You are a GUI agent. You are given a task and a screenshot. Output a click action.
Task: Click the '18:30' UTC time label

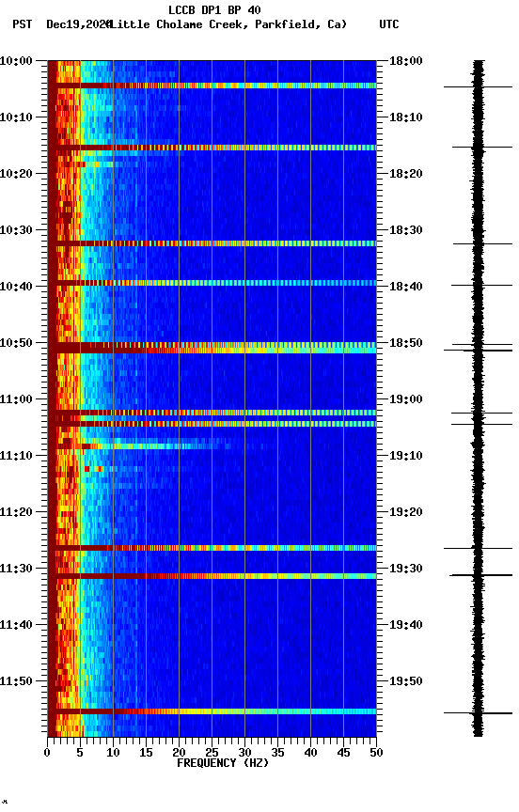pyautogui.click(x=406, y=230)
